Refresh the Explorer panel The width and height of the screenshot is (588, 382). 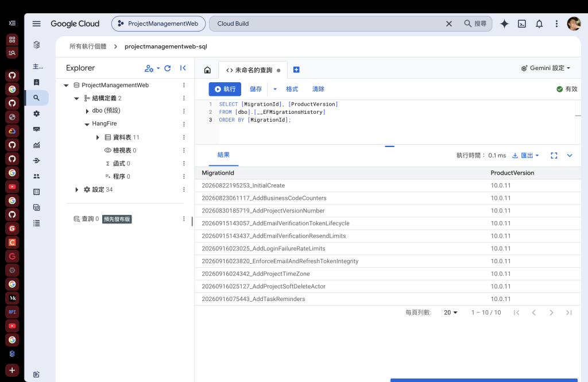pos(168,68)
